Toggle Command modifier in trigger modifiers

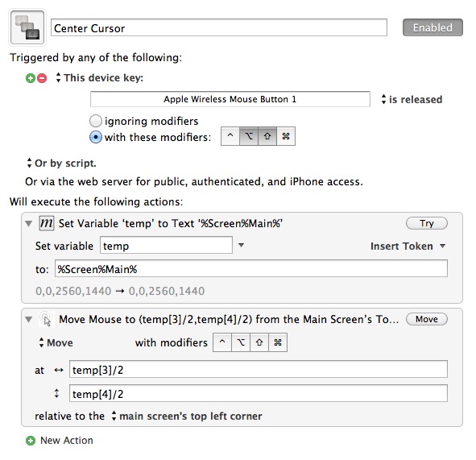(x=286, y=136)
